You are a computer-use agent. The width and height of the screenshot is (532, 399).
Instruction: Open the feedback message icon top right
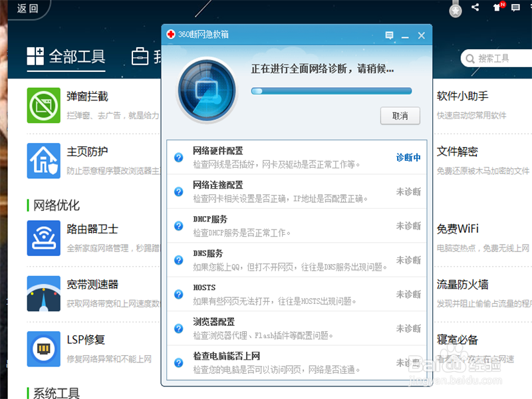(514, 7)
